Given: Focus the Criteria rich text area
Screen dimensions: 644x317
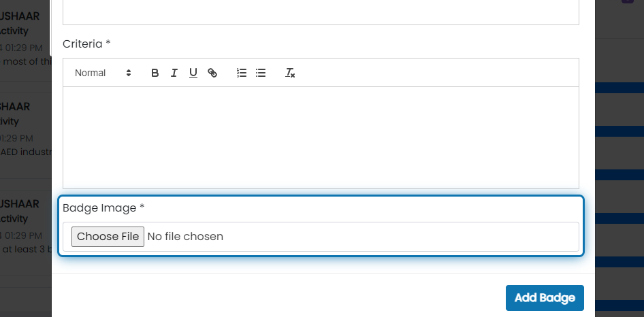Looking at the screenshot, I should click(321, 137).
